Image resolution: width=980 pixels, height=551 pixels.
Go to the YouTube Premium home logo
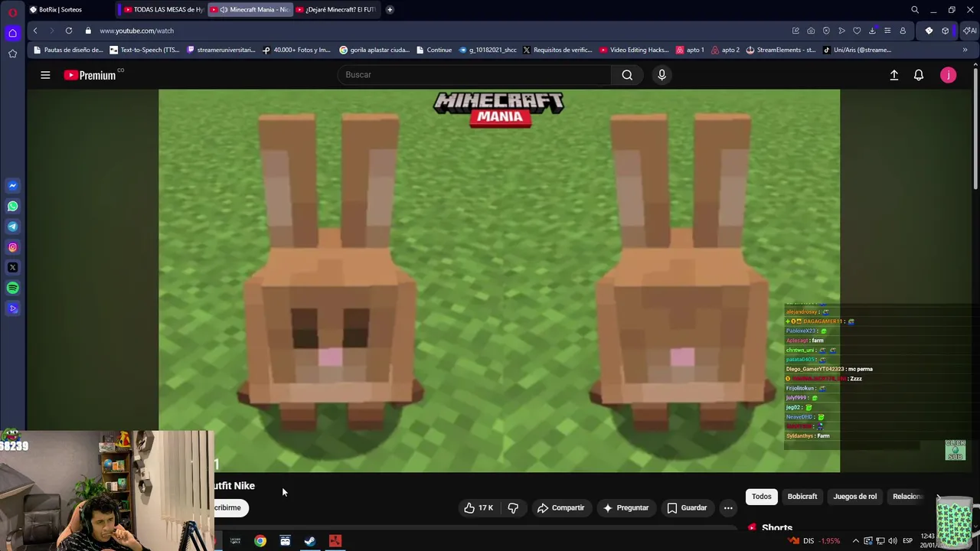93,75
